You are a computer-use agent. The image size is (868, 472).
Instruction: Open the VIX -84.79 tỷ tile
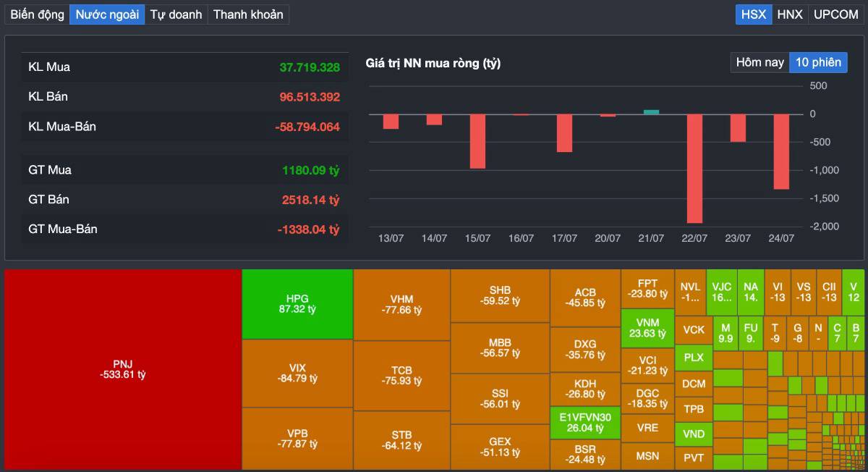[x=297, y=373]
